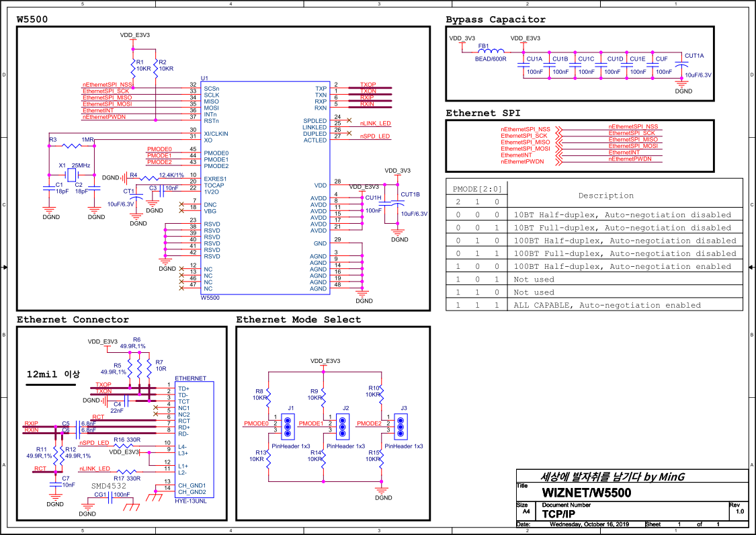Click bypass capacitor CU1A
This screenshot has width=756, height=535.
[523, 65]
